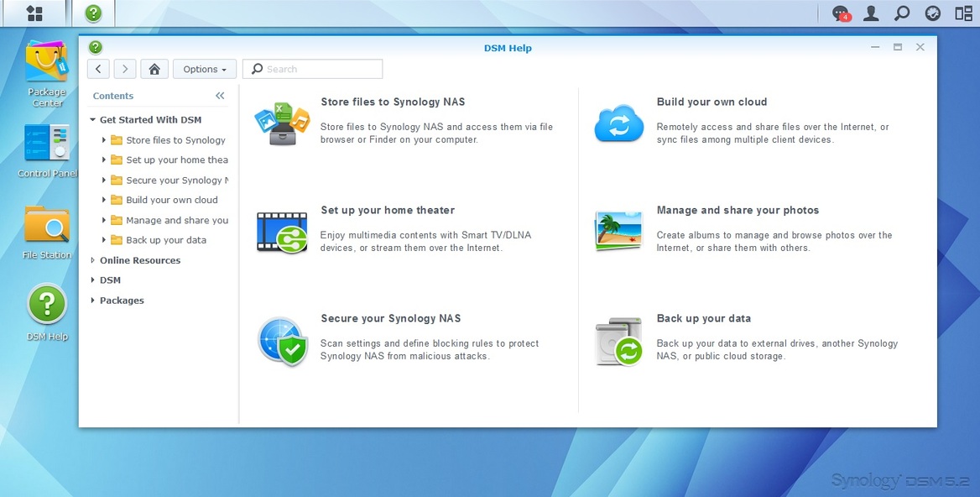
Task: Select the Online Resources label
Action: click(x=140, y=260)
